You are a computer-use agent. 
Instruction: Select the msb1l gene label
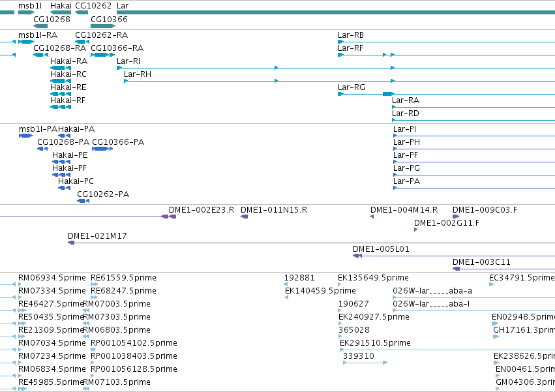[x=30, y=6]
